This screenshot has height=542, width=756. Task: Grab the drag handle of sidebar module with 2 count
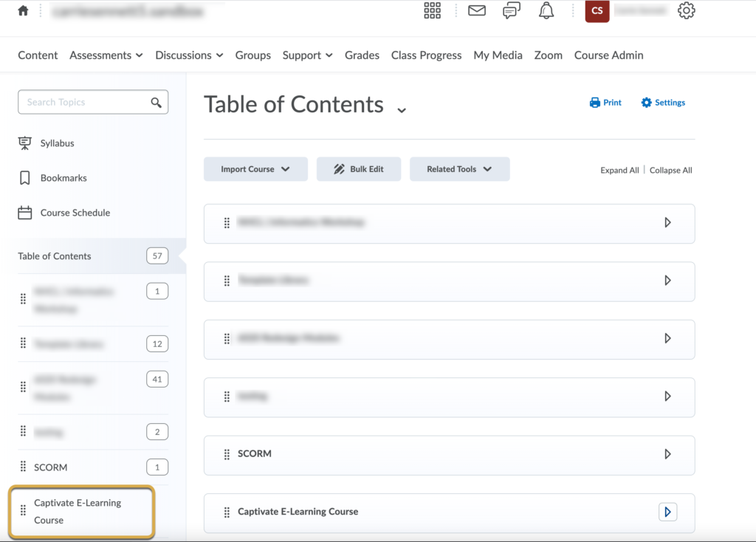click(23, 430)
